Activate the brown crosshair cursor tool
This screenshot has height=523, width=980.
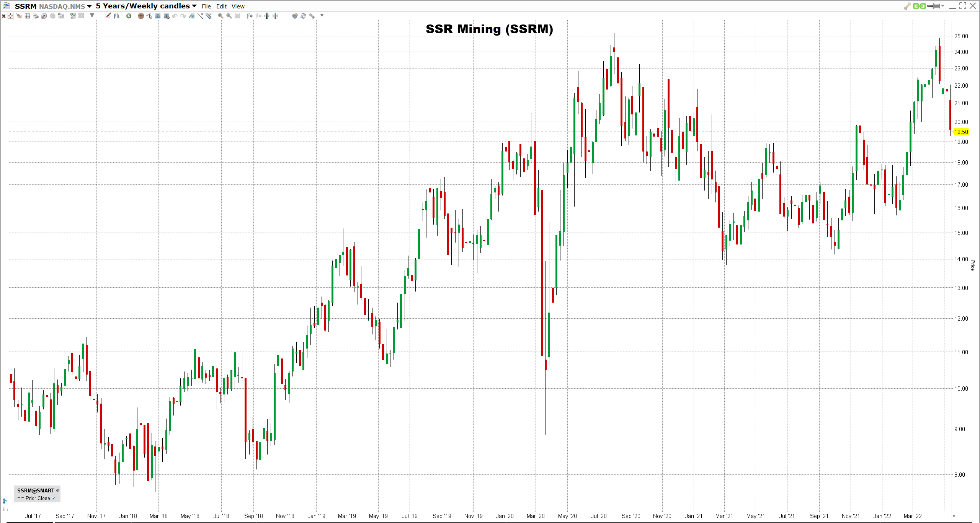pyautogui.click(x=141, y=16)
